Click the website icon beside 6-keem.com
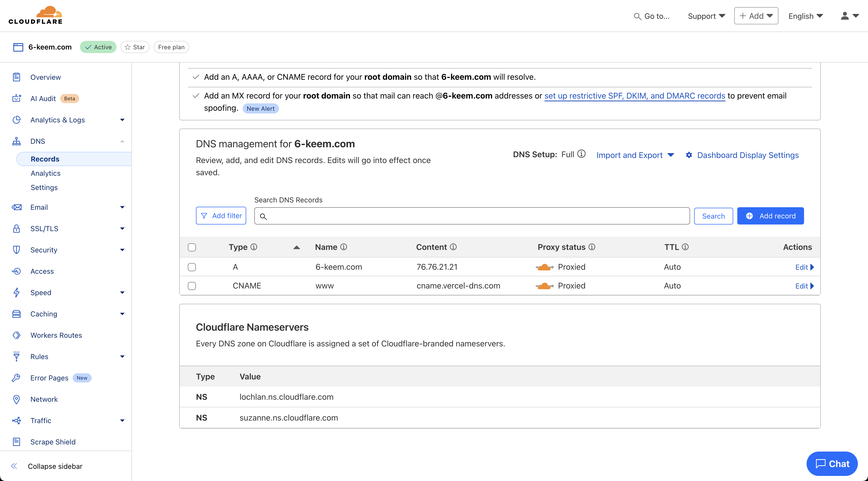 [x=18, y=47]
